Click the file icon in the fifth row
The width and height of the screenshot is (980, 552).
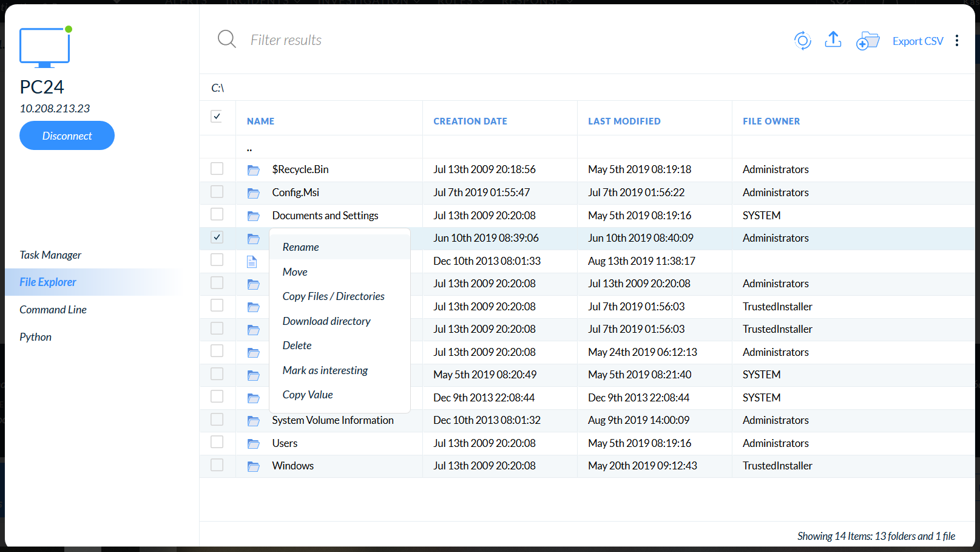[x=252, y=262]
